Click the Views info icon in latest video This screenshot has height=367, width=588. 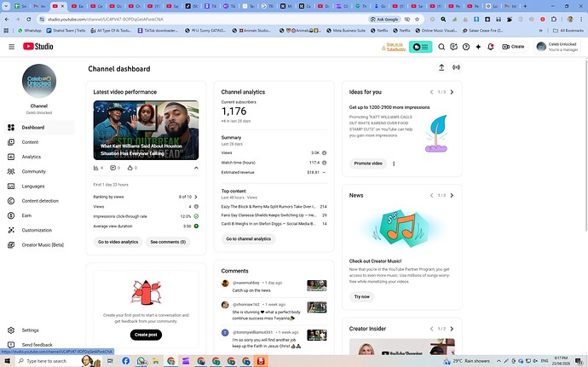(196, 207)
